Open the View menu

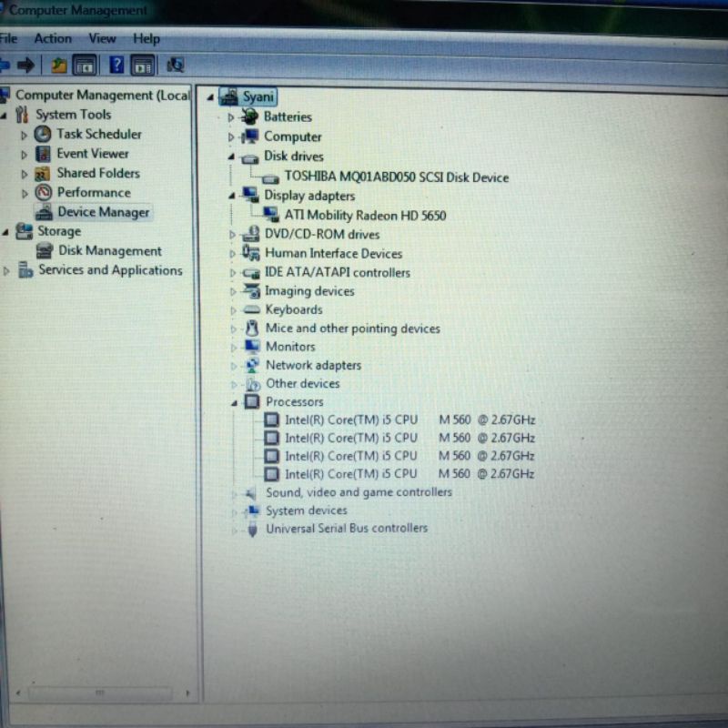(102, 38)
